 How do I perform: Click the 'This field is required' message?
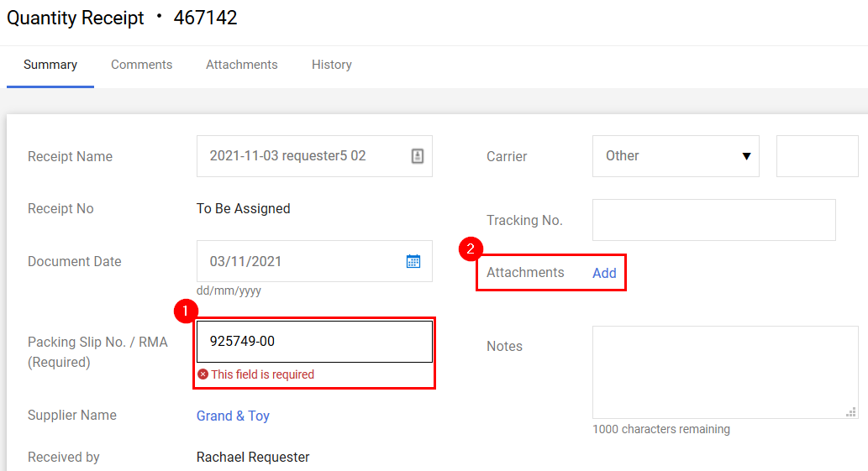coord(262,374)
